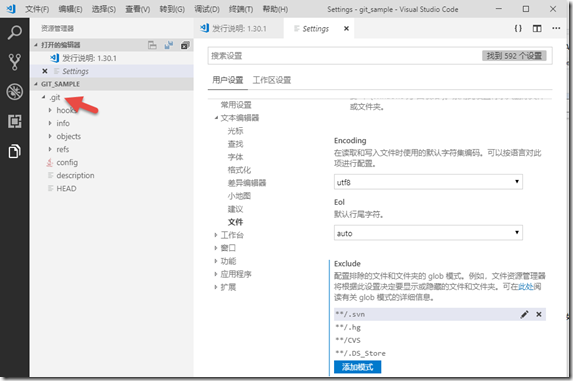
Task: Select 字体 settings subcategory
Action: coord(235,157)
